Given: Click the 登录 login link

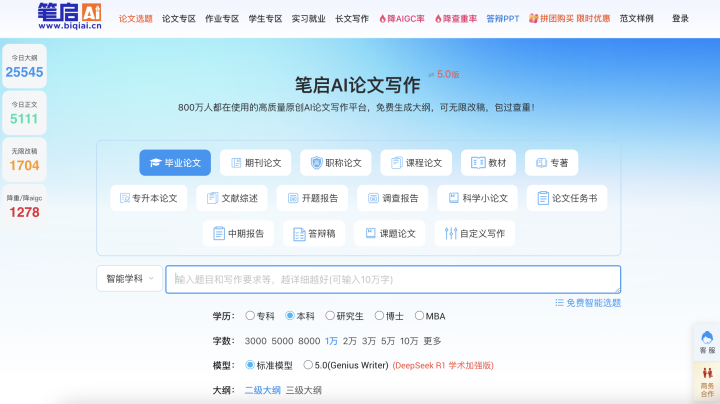Looking at the screenshot, I should click(680, 19).
